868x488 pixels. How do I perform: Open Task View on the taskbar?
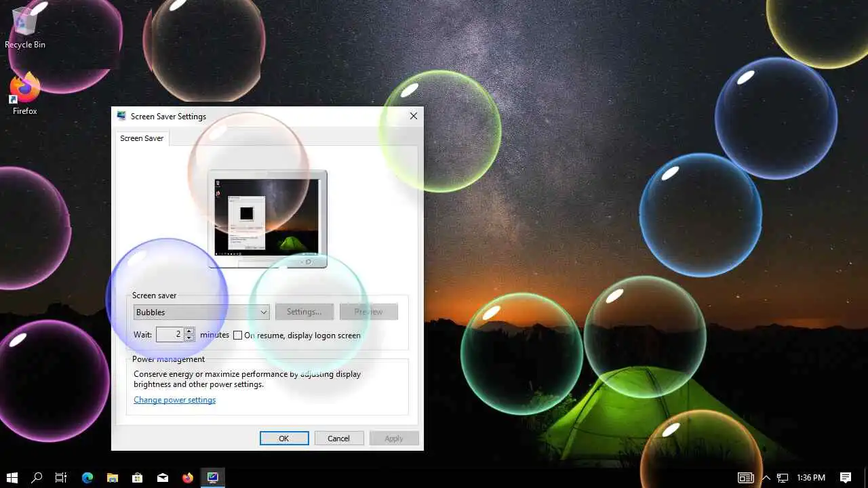(61, 478)
